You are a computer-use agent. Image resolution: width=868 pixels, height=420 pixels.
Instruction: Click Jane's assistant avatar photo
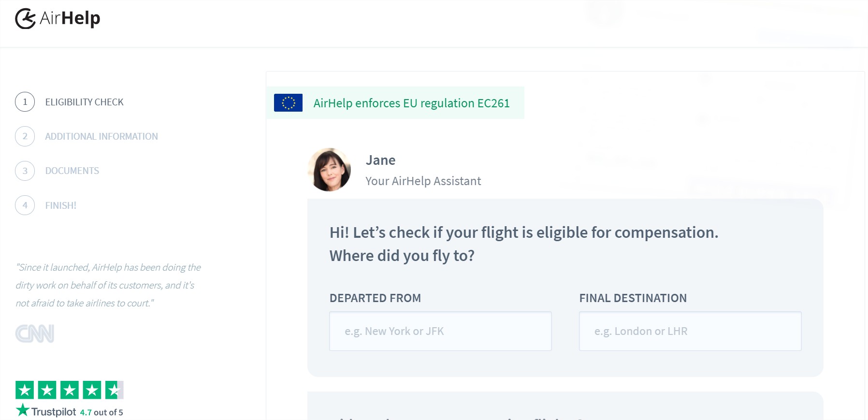point(329,170)
